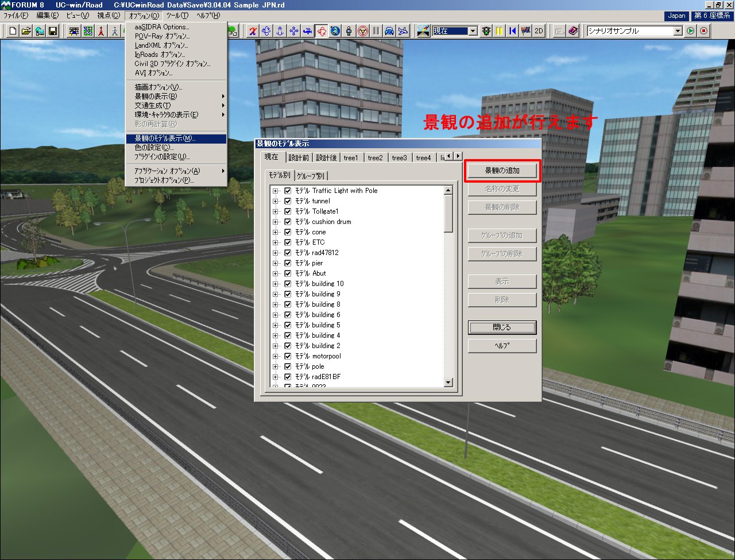The image size is (735, 560).
Task: Click the airplane fly mode icon
Action: pos(403,31)
